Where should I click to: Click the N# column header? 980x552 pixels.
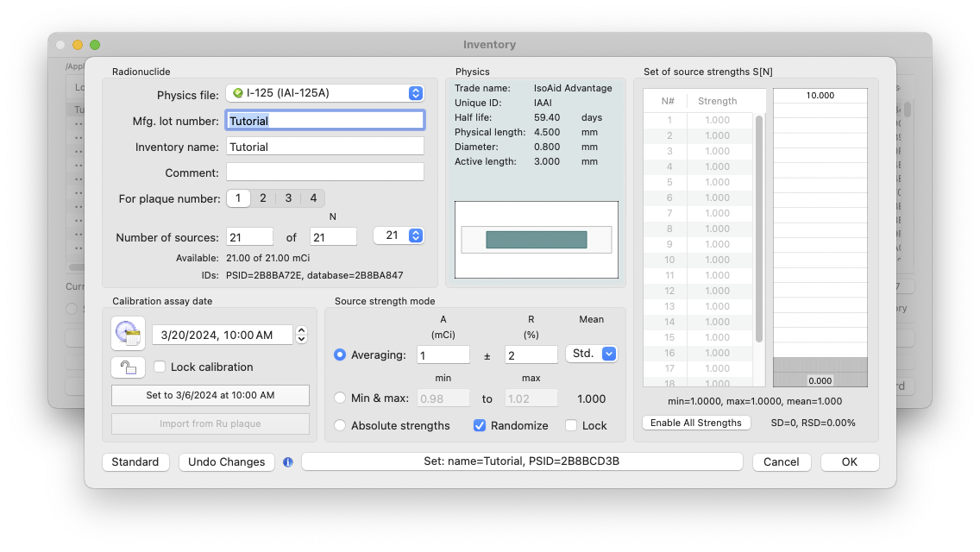(x=668, y=101)
